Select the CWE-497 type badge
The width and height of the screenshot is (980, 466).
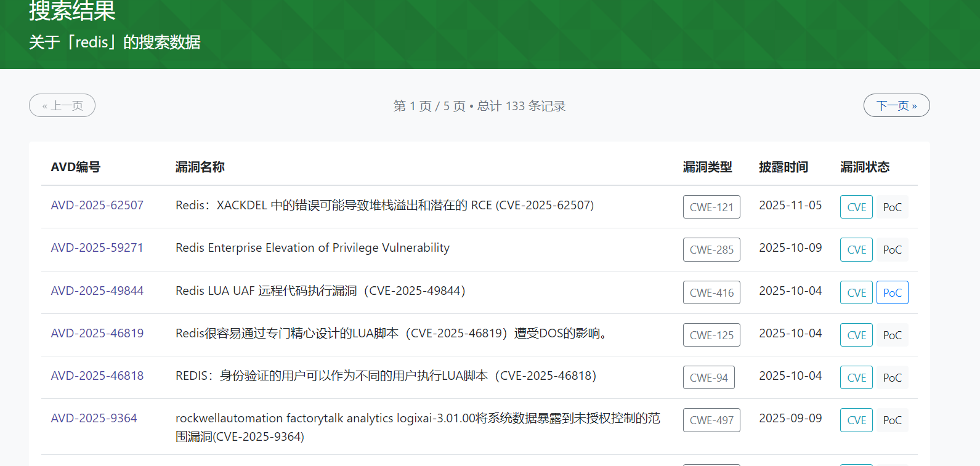click(711, 420)
